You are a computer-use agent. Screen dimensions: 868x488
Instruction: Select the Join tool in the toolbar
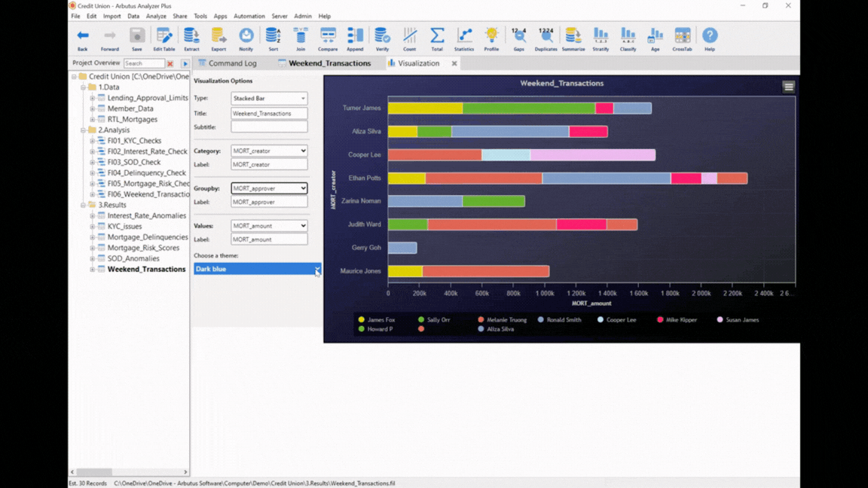[x=301, y=38]
